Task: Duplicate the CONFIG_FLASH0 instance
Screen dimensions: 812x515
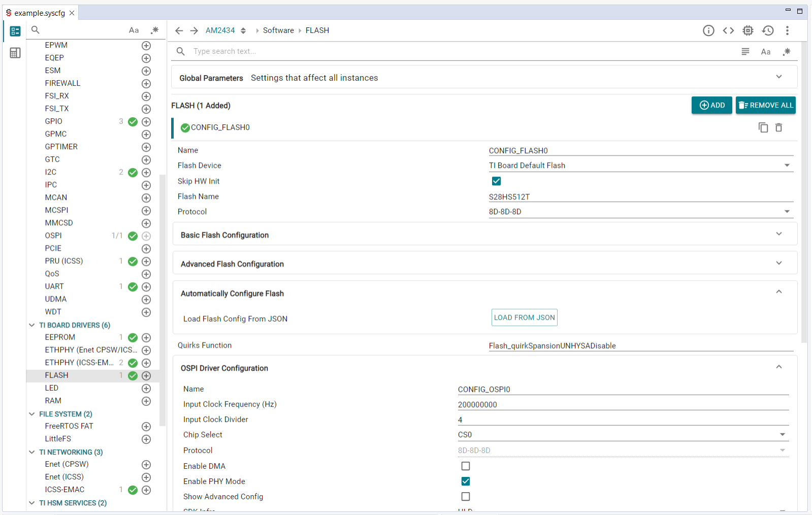Action: click(763, 127)
